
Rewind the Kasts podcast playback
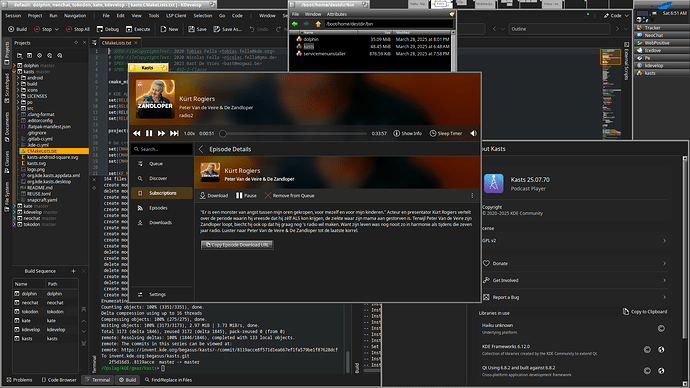point(137,133)
